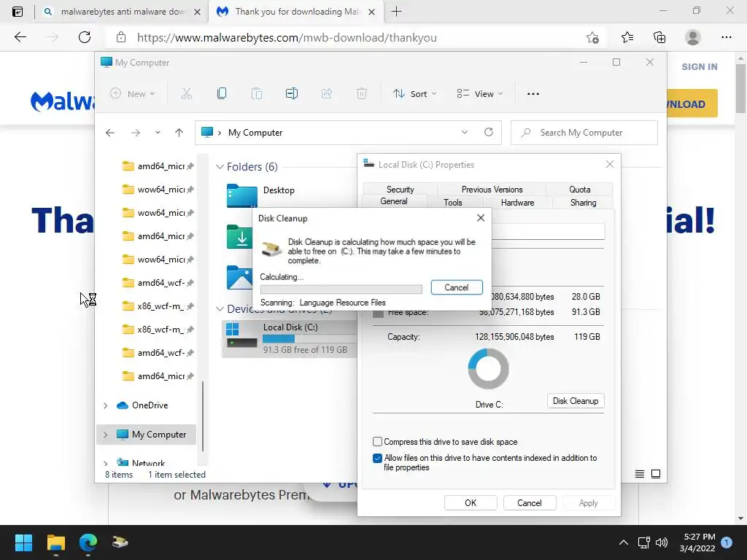
Task: Open the notification badge in the taskbar
Action: pos(727,542)
